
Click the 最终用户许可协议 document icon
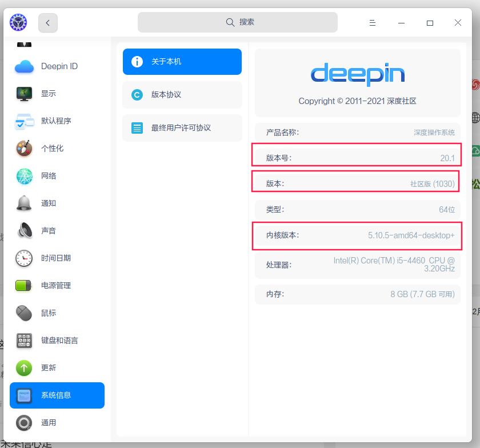tap(137, 128)
